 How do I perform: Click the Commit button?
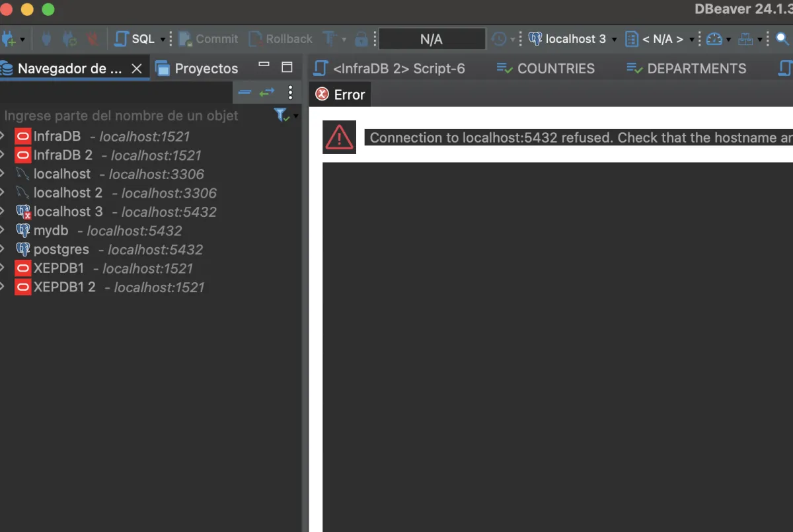(208, 39)
